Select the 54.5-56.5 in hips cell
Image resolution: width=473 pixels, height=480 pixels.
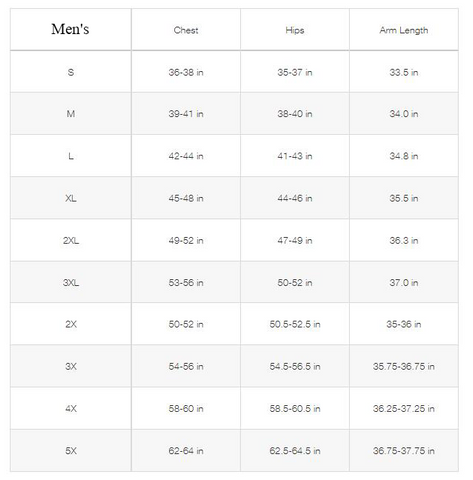(x=295, y=366)
